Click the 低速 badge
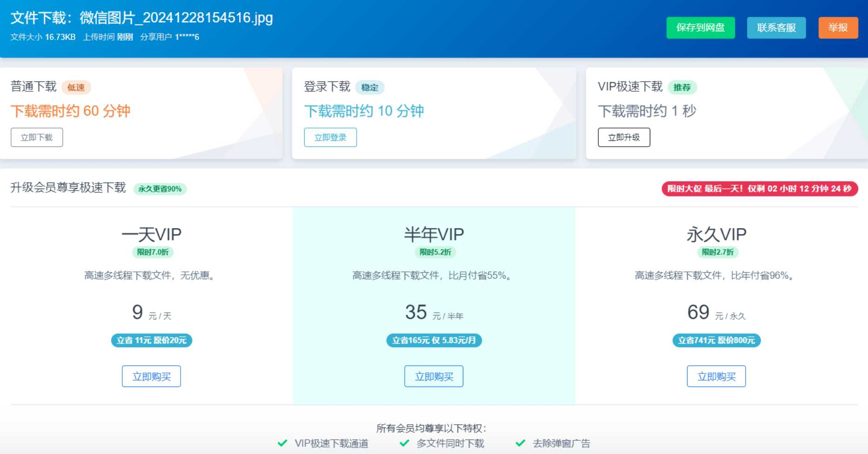Screen dimensions: 868x454 pyautogui.click(x=76, y=88)
